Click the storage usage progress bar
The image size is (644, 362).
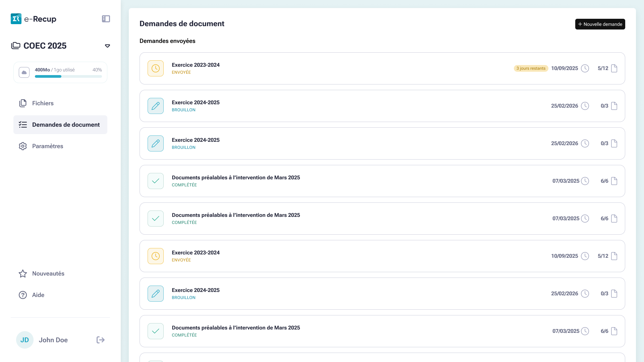coord(68,76)
